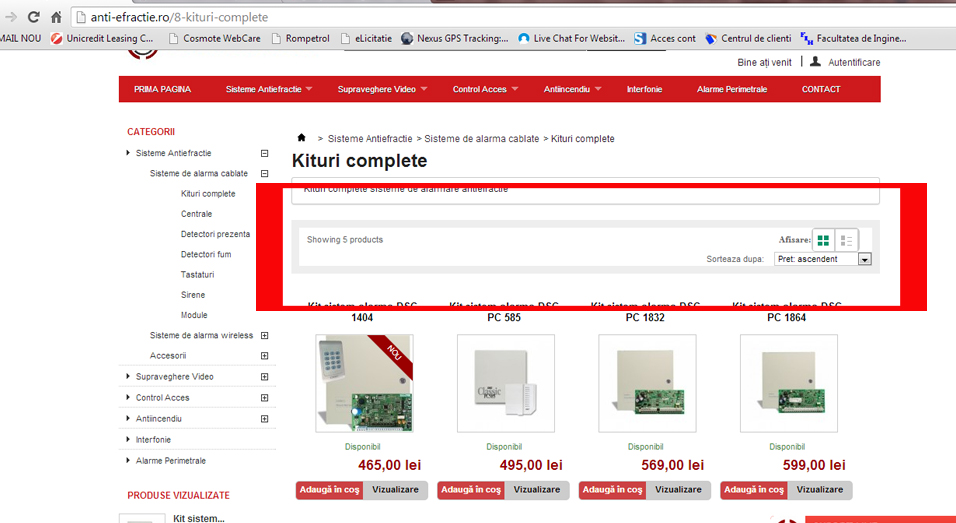This screenshot has width=956, height=523.
Task: Open Nexus GPS Tracking bookmark
Action: (x=455, y=38)
